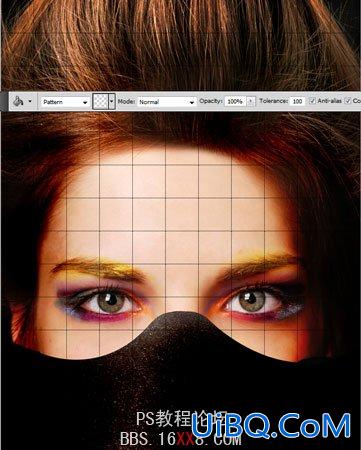
Task: Open the Opacity slider arrow
Action: (x=251, y=101)
